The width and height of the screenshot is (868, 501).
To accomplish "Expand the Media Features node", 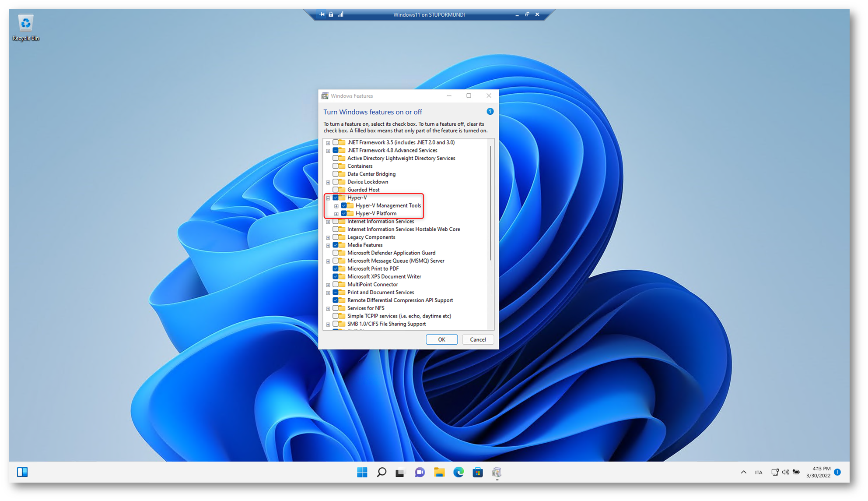I will [328, 245].
